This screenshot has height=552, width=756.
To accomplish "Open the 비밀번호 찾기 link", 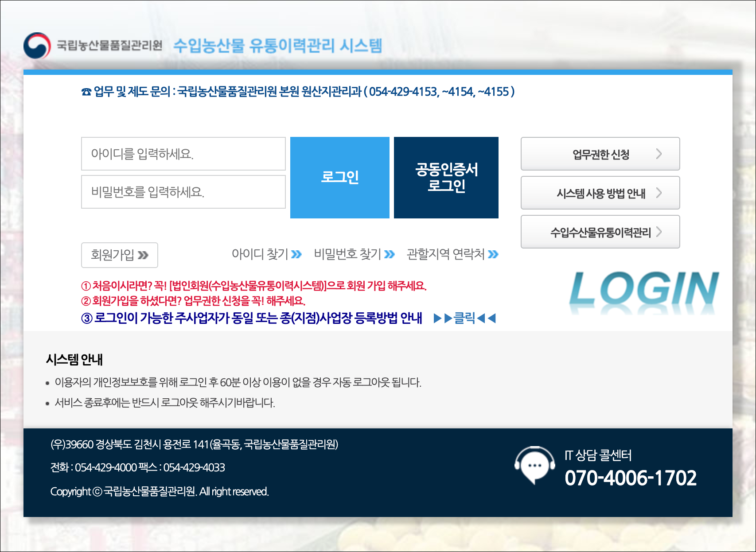I will tap(354, 254).
